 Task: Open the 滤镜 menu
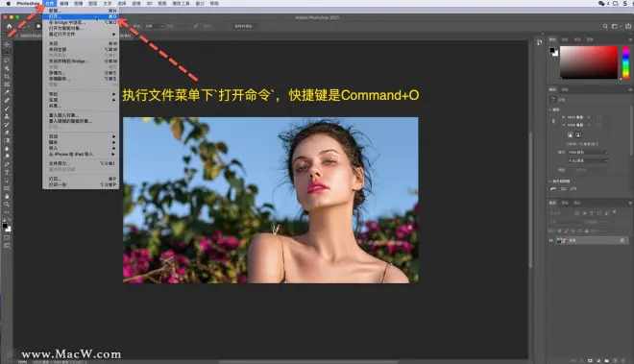136,3
